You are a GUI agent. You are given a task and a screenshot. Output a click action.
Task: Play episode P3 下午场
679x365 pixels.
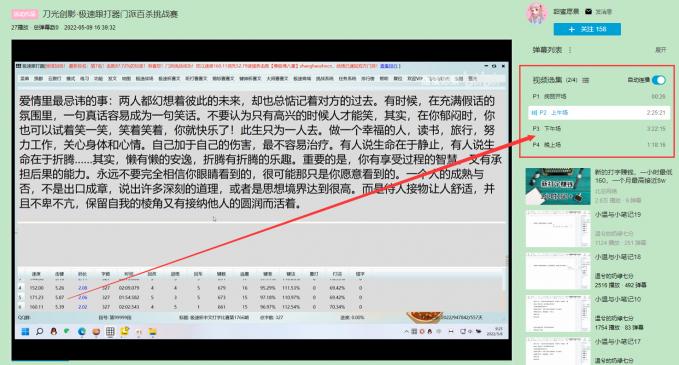coord(599,129)
